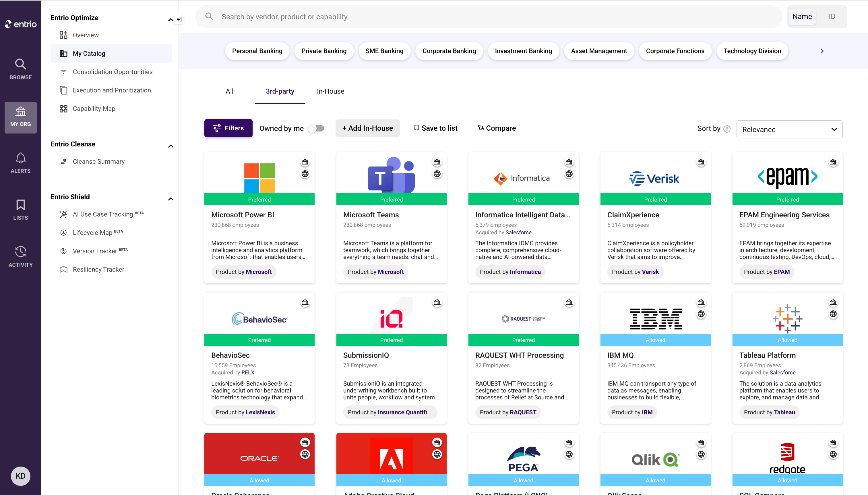
Task: Filter by Personal Banking chip
Action: (257, 51)
